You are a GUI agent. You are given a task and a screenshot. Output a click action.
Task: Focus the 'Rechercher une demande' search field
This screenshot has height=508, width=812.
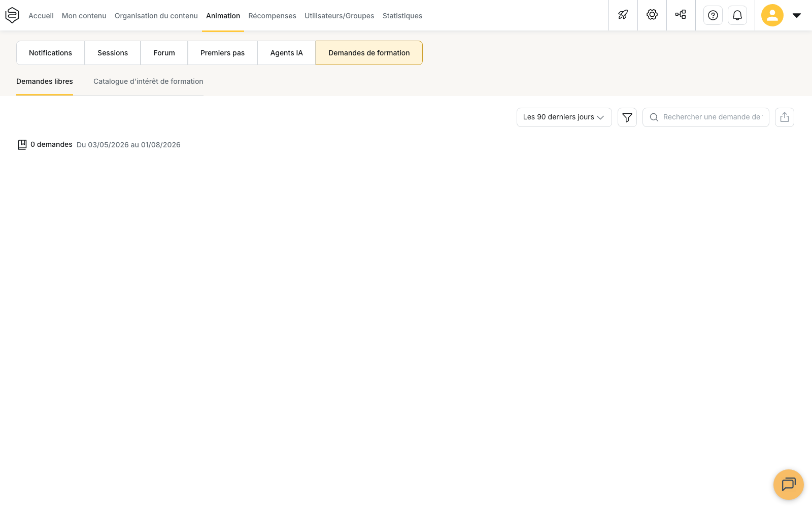coord(706,117)
